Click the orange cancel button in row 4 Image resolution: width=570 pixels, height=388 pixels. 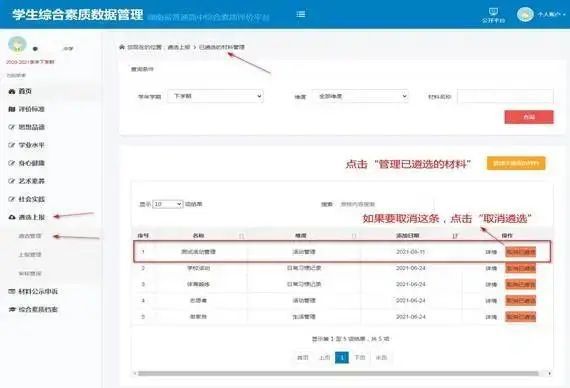click(x=521, y=301)
